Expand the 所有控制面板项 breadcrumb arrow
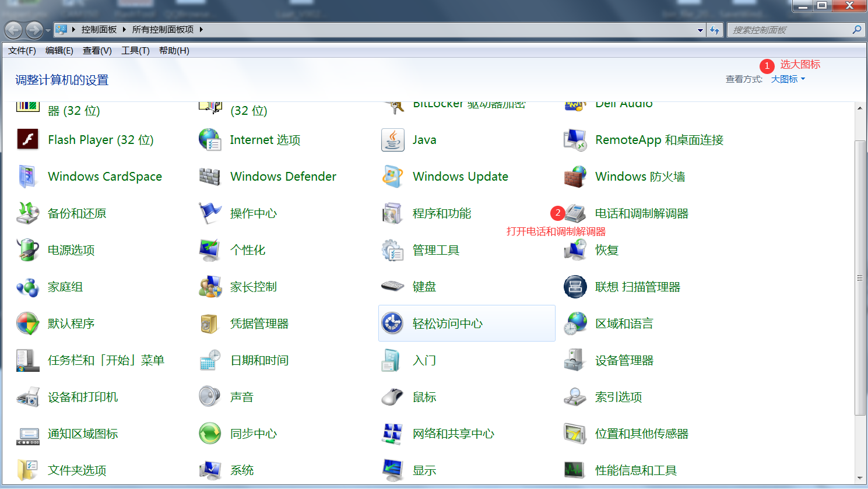This screenshot has width=868, height=489. point(201,29)
